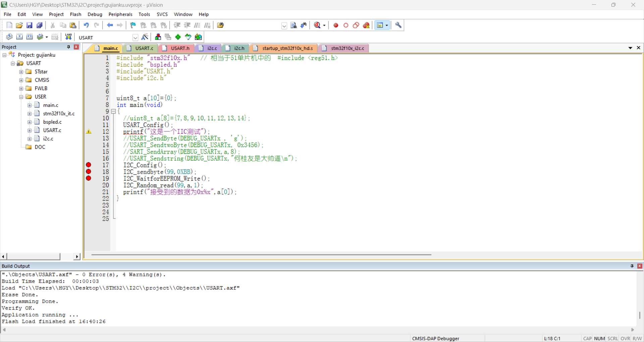Open debug session dropdown arrow
644x342 pixels.
(324, 25)
